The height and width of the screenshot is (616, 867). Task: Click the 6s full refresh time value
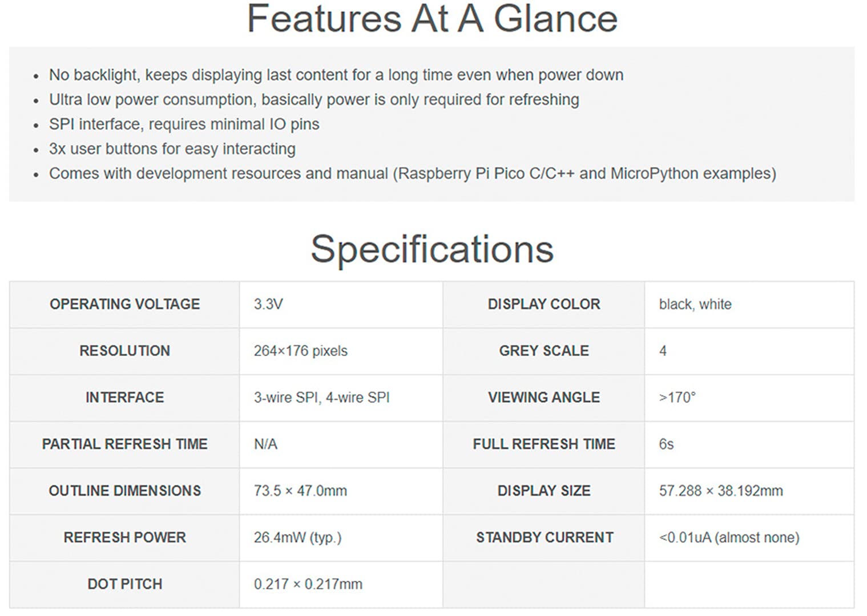tap(666, 444)
